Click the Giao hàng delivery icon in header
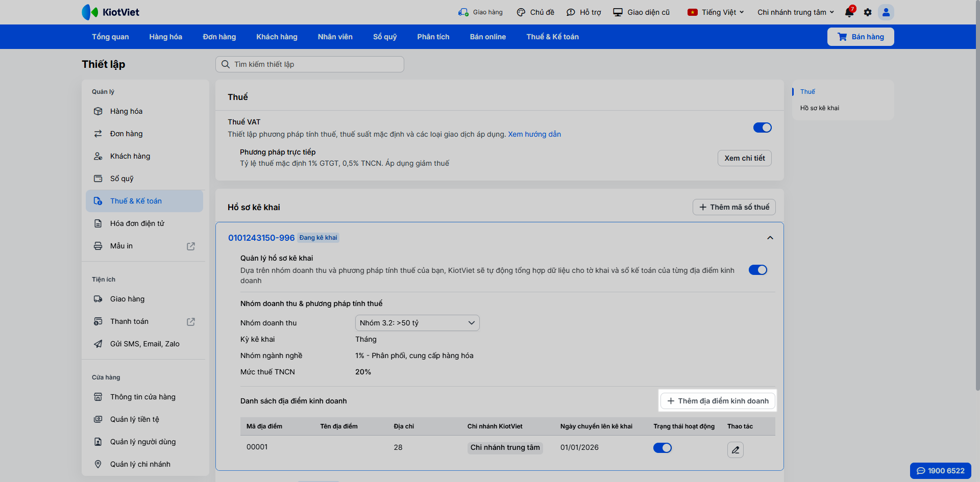The width and height of the screenshot is (980, 482). tap(463, 12)
